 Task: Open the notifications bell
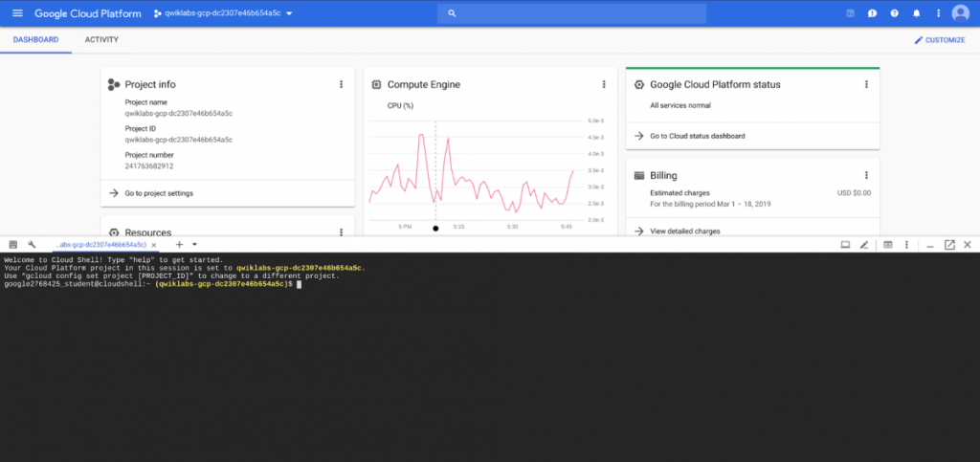[916, 13]
